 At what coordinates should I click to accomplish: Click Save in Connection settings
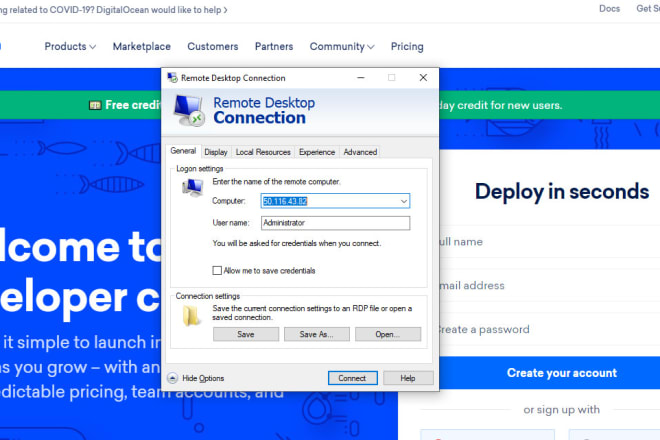[x=246, y=334]
